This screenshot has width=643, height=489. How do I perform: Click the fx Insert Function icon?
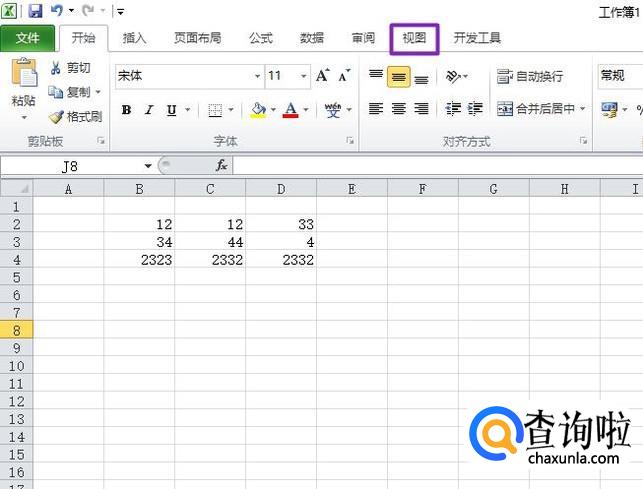click(x=222, y=166)
